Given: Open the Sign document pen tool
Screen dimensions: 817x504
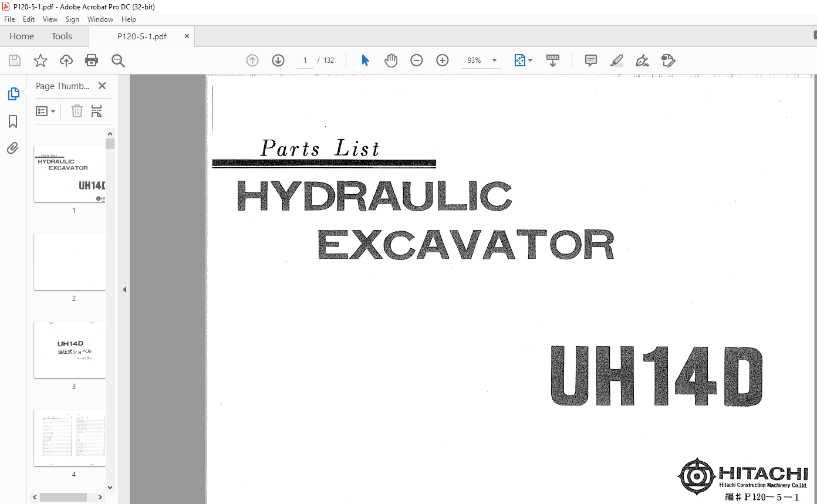Looking at the screenshot, I should click(x=643, y=60).
